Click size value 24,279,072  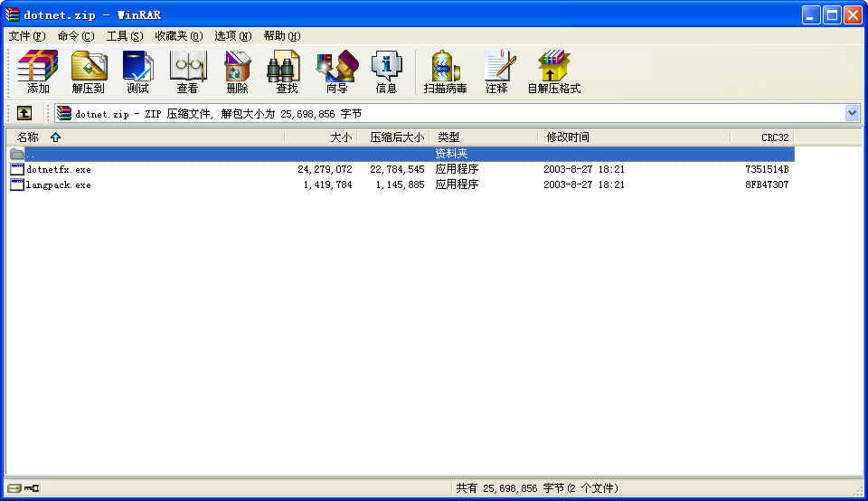coord(325,169)
